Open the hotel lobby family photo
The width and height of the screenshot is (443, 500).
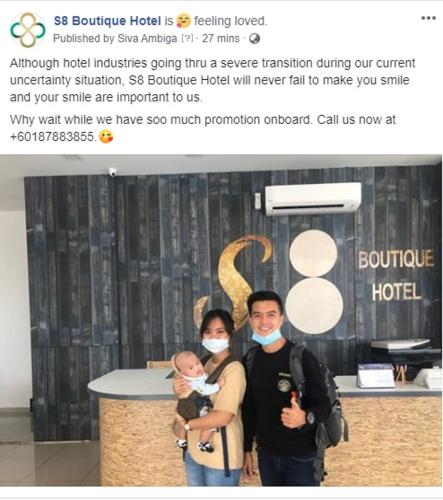coord(221,320)
